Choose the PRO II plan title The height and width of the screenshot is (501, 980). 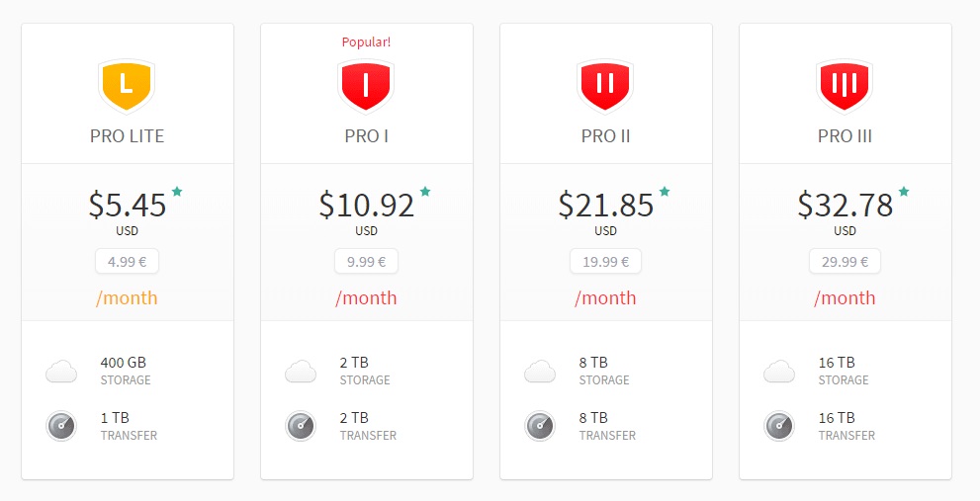605,136
